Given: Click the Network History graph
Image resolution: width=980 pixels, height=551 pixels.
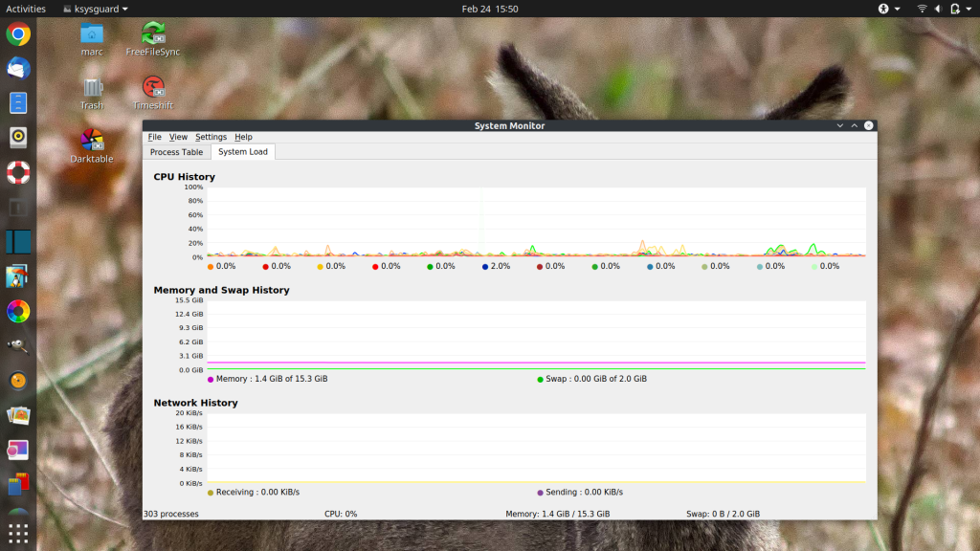Looking at the screenshot, I should pyautogui.click(x=536, y=448).
